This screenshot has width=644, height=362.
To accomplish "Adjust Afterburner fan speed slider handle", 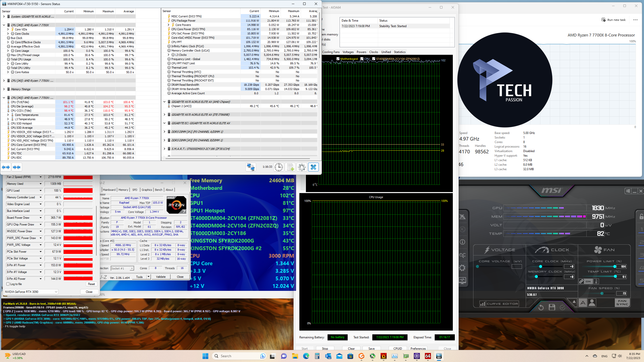I will [x=602, y=293].
